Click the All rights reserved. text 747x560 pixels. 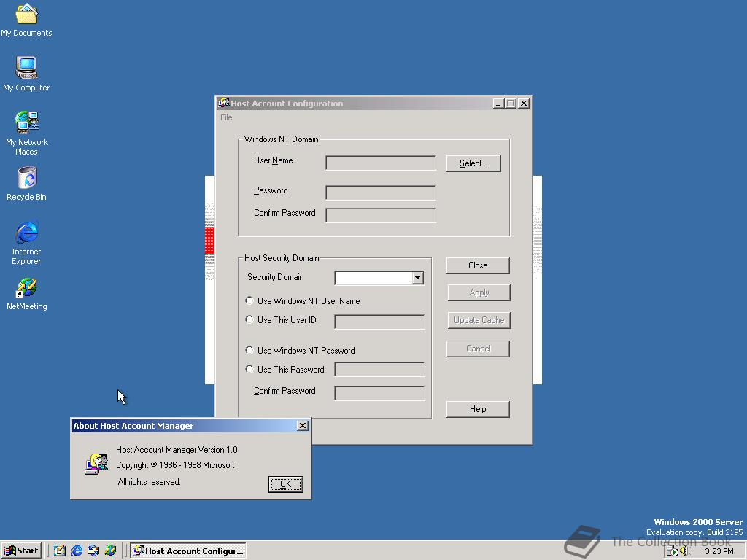point(149,482)
